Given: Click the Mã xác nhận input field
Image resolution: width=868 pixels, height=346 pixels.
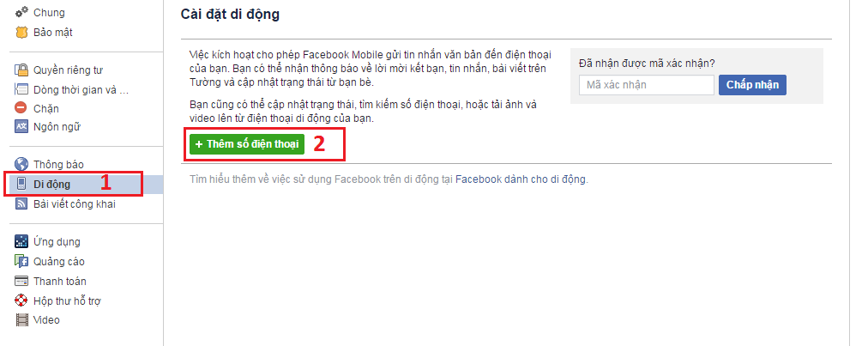Looking at the screenshot, I should point(647,85).
